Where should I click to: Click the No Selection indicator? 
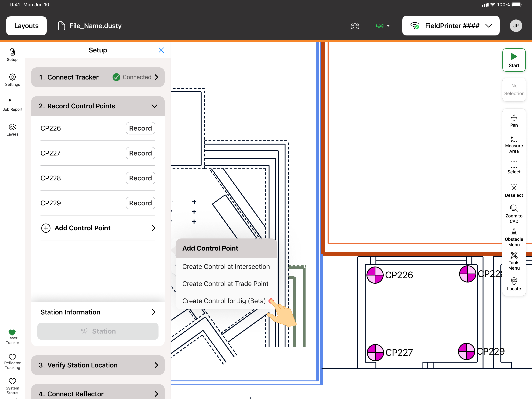(514, 90)
